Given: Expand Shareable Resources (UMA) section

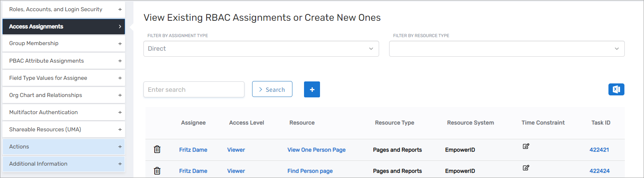Looking at the screenshot, I should point(64,129).
